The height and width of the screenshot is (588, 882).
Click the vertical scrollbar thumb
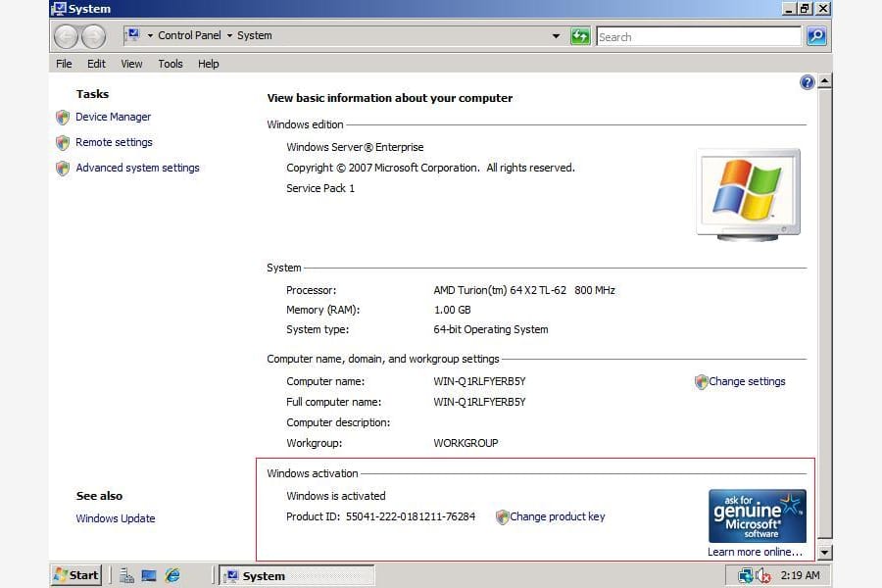tap(824, 314)
